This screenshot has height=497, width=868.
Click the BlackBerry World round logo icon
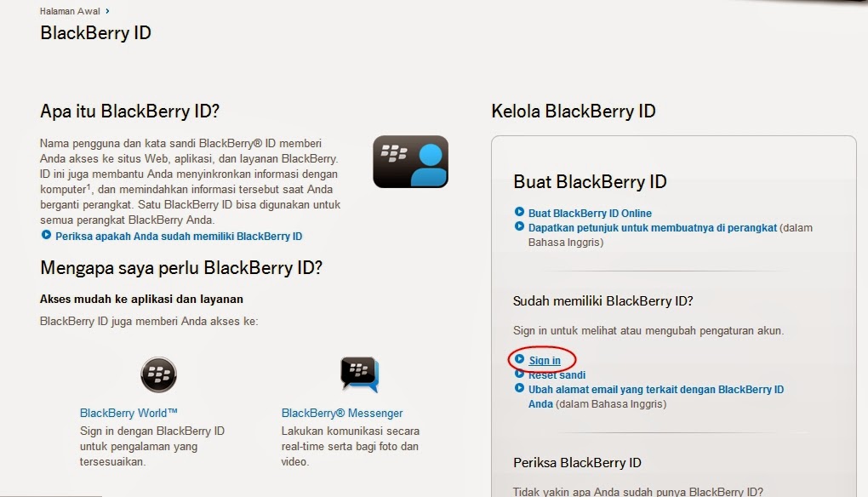pyautogui.click(x=159, y=374)
